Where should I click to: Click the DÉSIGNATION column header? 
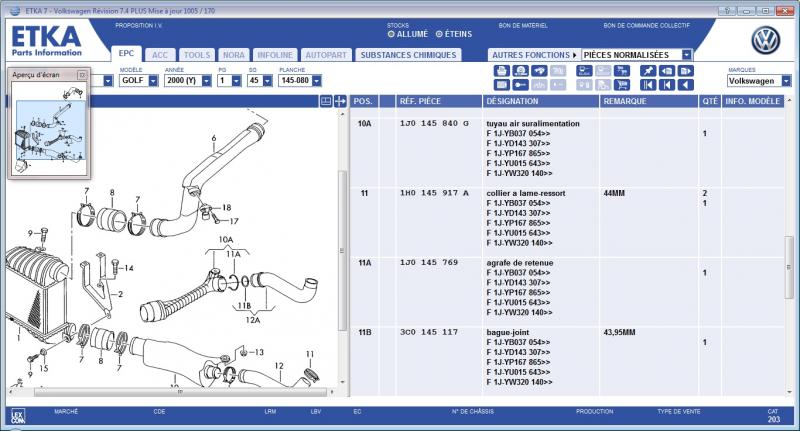(x=541, y=101)
